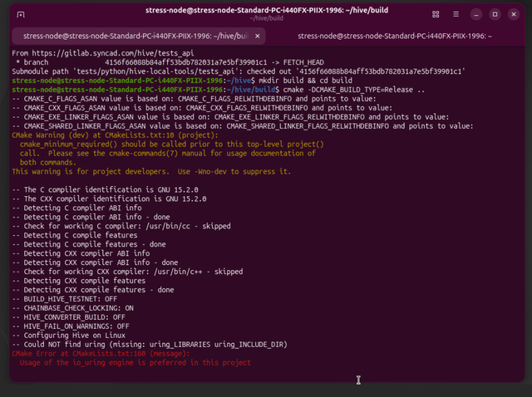532x397 pixels.
Task: Switch to the second terminal tab
Action: point(395,36)
